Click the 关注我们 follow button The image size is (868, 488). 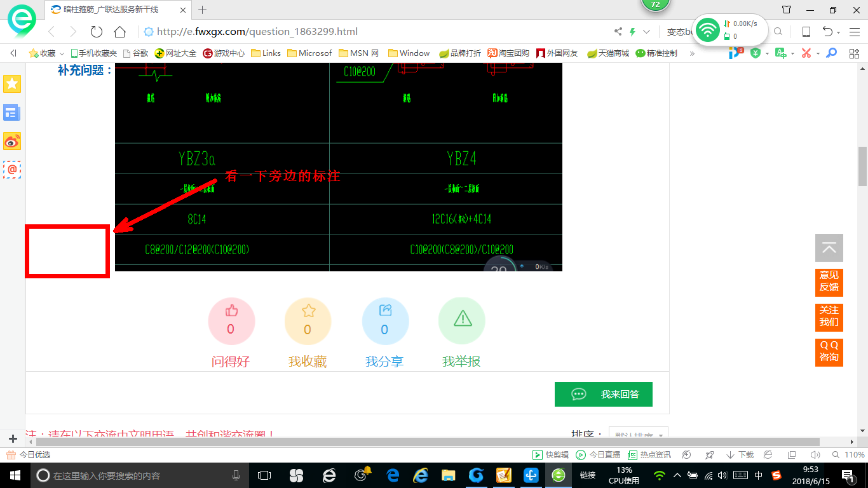[829, 316]
